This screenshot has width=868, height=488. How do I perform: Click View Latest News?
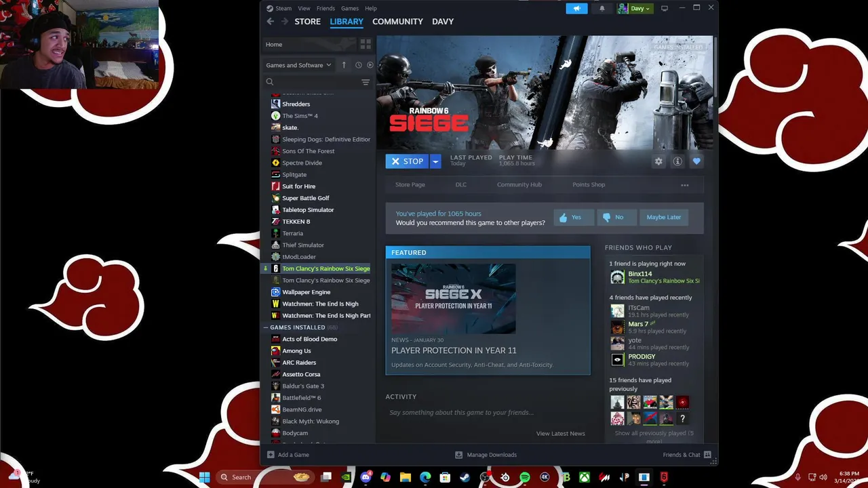coord(560,433)
